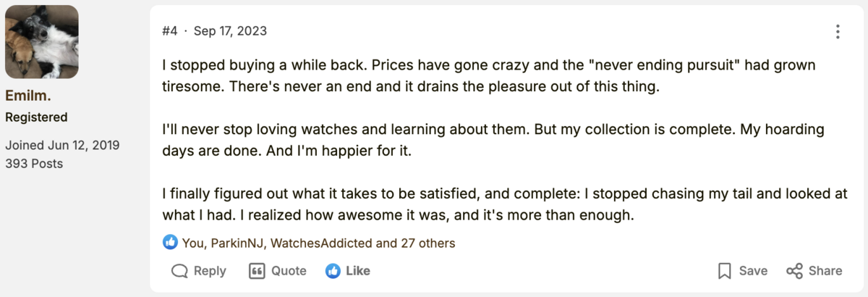Click the Save text label
Screen dimensions: 868x297
[x=753, y=271]
